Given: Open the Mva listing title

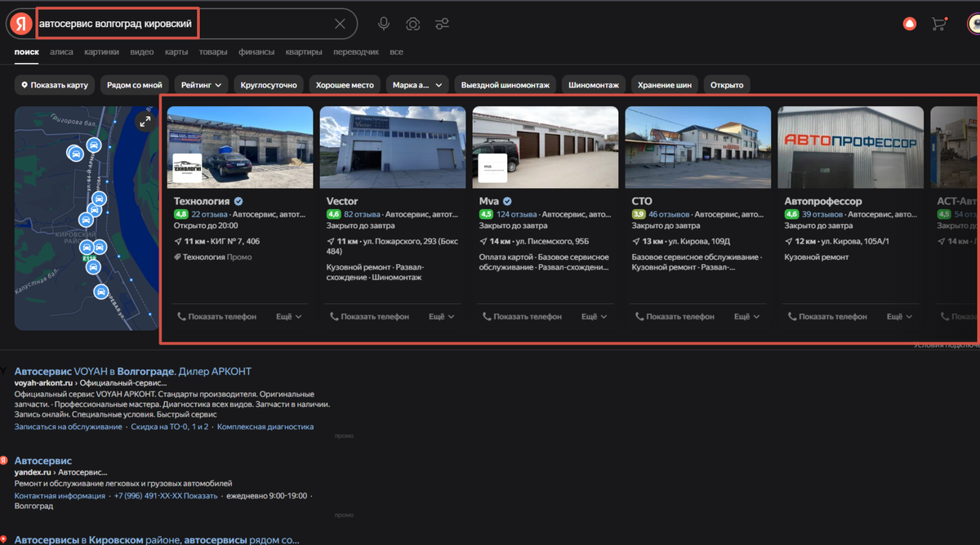Looking at the screenshot, I should (x=489, y=201).
